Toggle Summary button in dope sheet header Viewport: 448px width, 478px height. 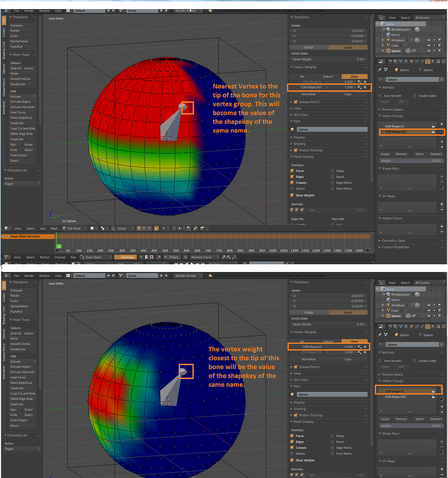(125, 257)
